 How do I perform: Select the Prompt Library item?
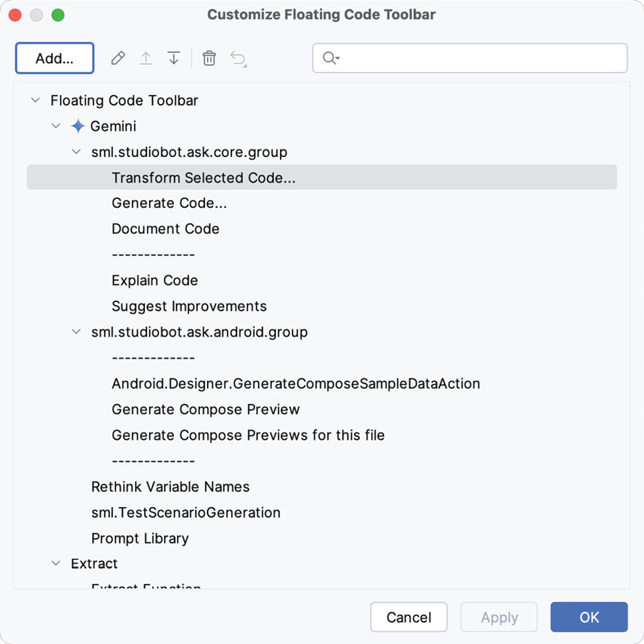tap(140, 538)
